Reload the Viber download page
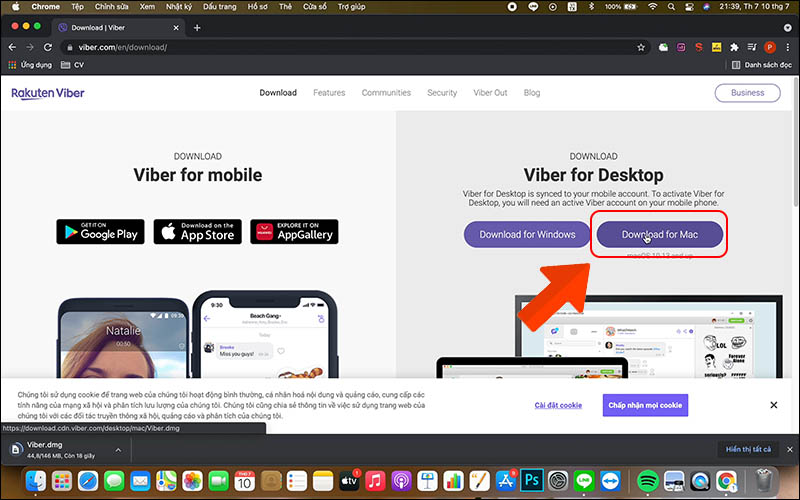The width and height of the screenshot is (800, 500). coord(47,47)
